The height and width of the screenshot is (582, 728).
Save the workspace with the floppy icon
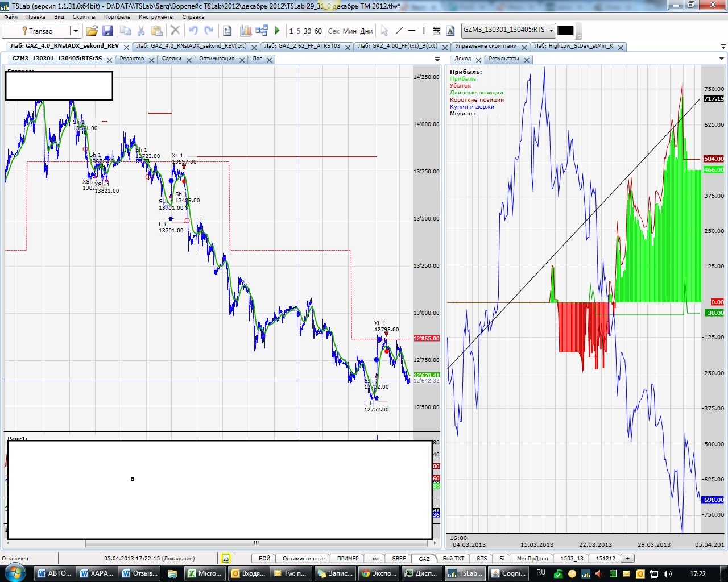pos(107,31)
